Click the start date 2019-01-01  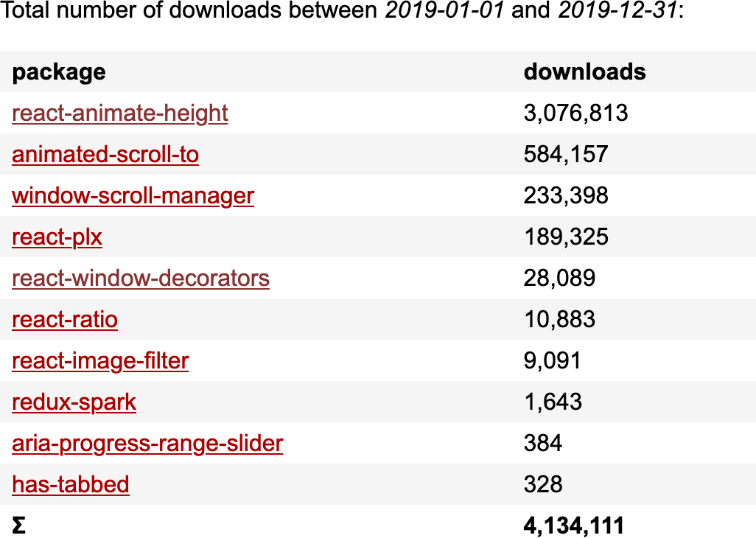coord(444,10)
